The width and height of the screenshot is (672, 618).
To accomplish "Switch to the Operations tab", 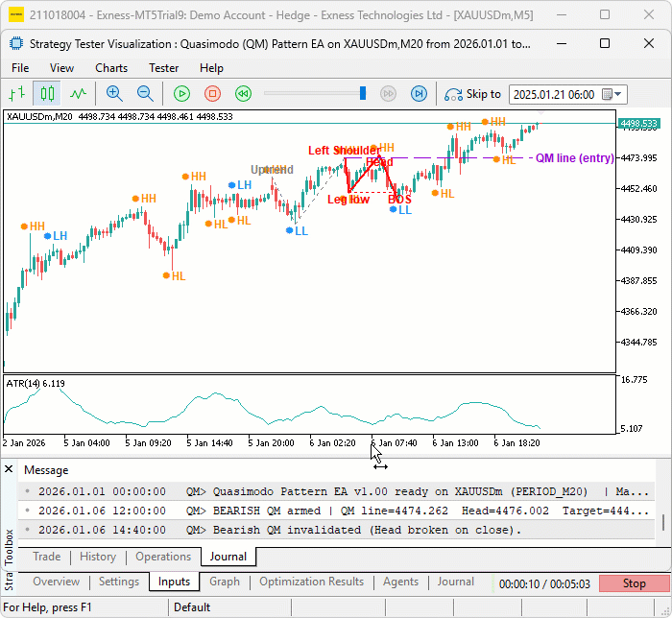I will (x=163, y=557).
